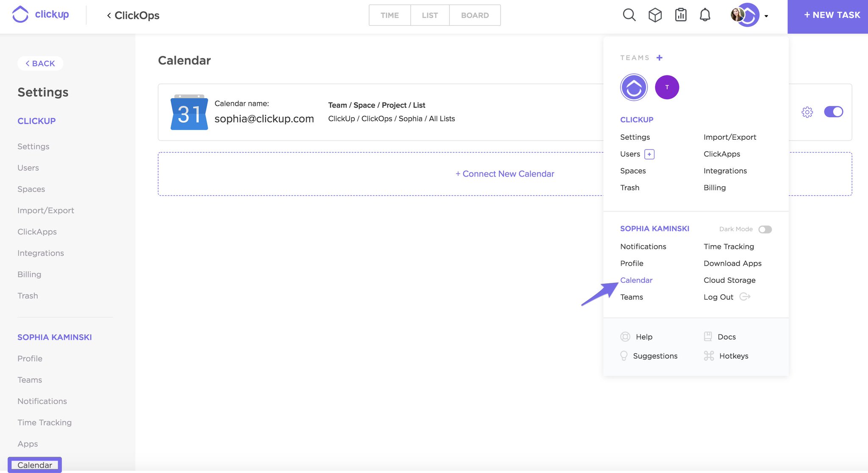868x473 pixels.
Task: Select Time Tracking in dropdown menu
Action: (729, 246)
